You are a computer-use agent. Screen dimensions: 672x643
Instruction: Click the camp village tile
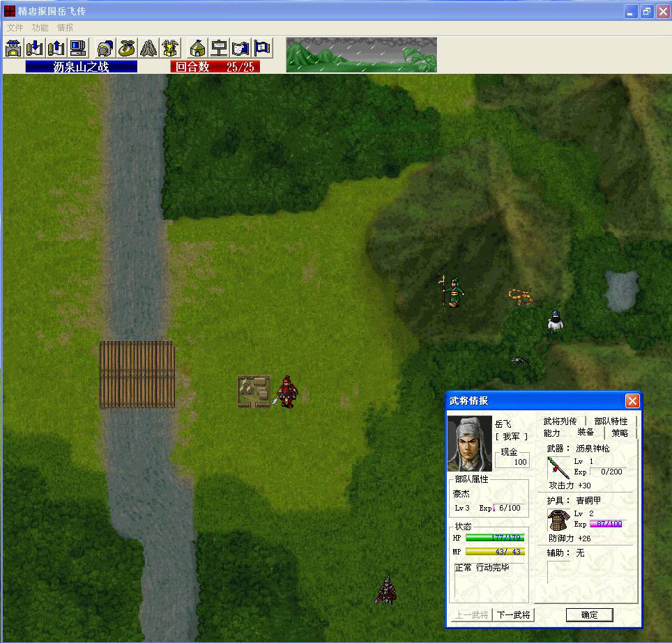[x=254, y=391]
